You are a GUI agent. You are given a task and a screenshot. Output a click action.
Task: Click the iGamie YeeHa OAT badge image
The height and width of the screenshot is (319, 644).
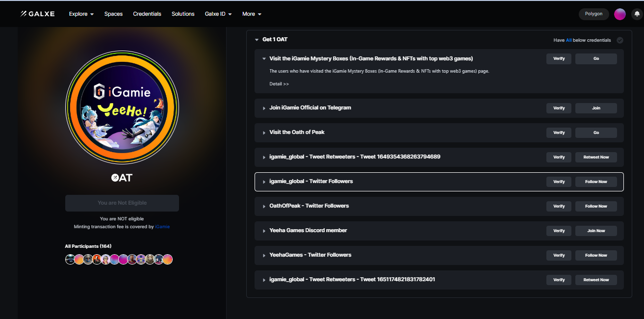pos(122,107)
